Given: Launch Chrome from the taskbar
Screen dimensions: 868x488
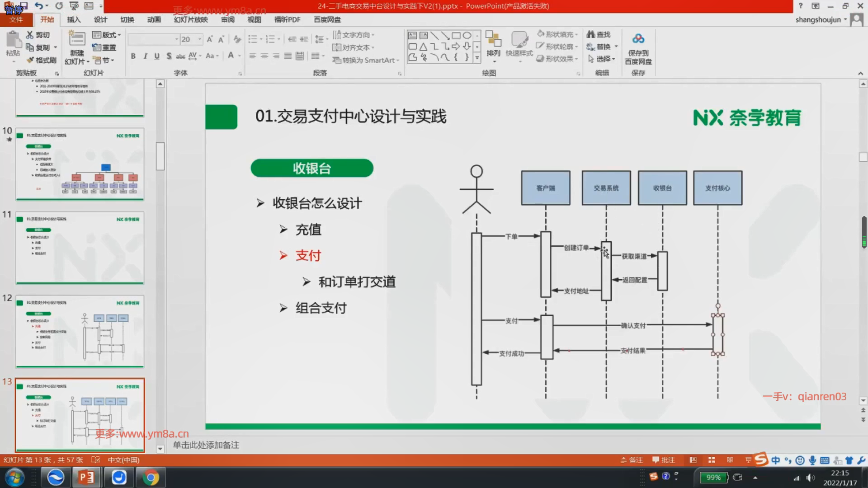Looking at the screenshot, I should tap(150, 477).
